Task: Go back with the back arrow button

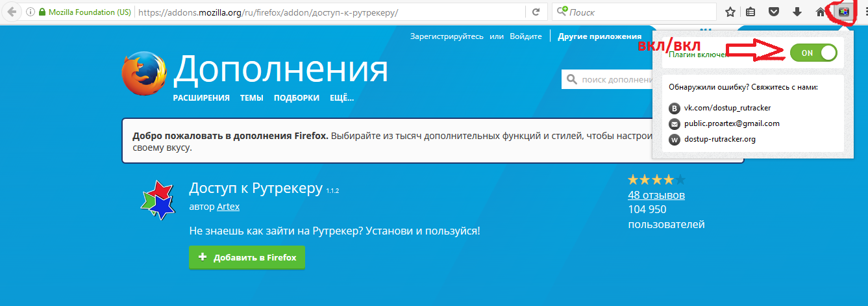Action: click(12, 12)
